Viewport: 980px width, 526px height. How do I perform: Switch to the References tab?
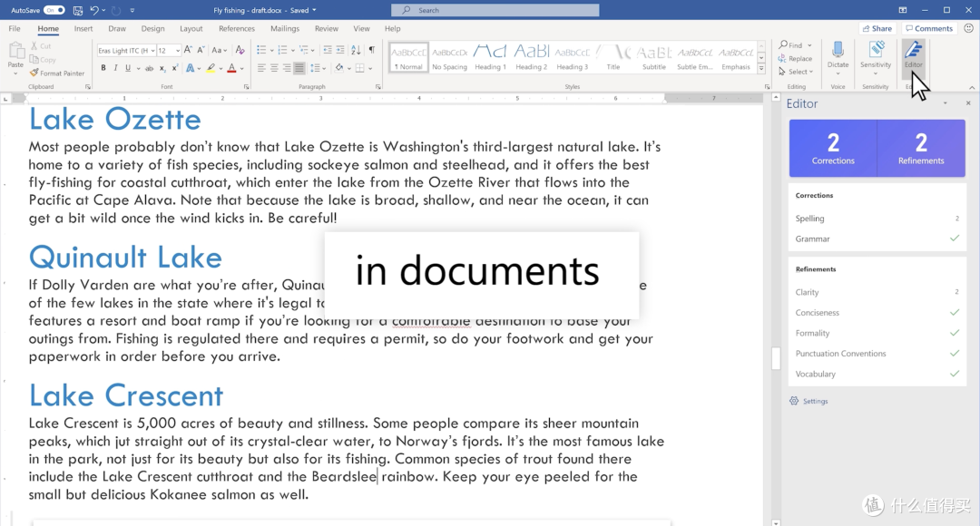[x=237, y=29]
